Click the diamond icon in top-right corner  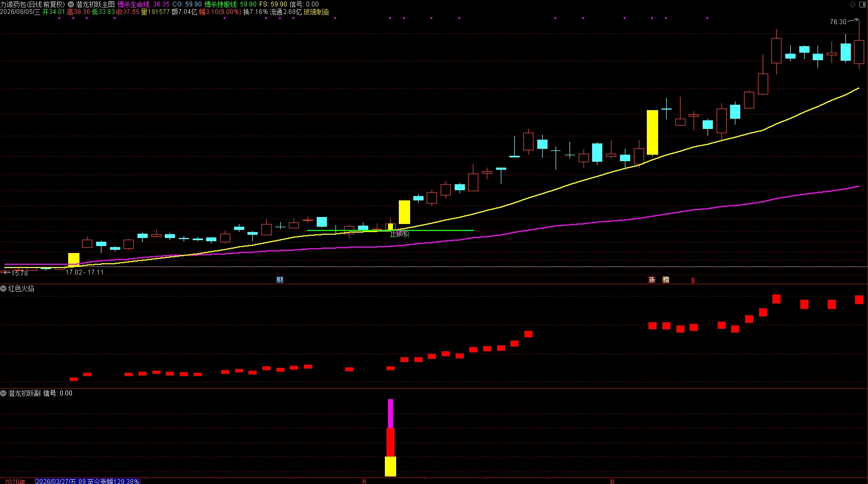(x=853, y=4)
